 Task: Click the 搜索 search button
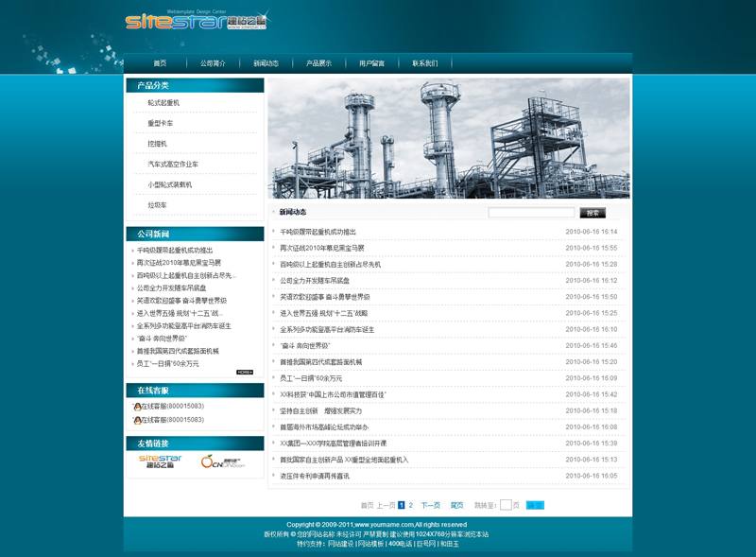click(x=593, y=213)
